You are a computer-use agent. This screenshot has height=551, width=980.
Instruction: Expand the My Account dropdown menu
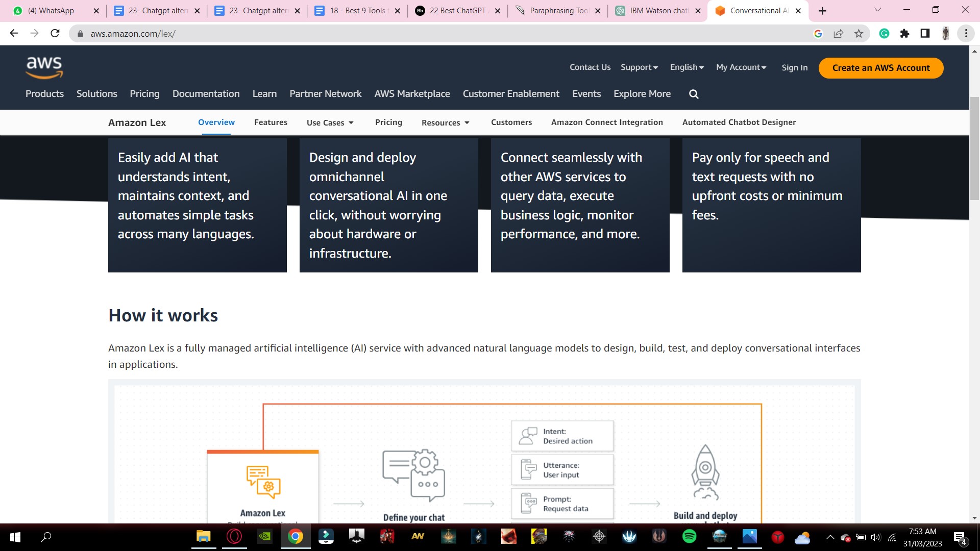click(x=741, y=67)
